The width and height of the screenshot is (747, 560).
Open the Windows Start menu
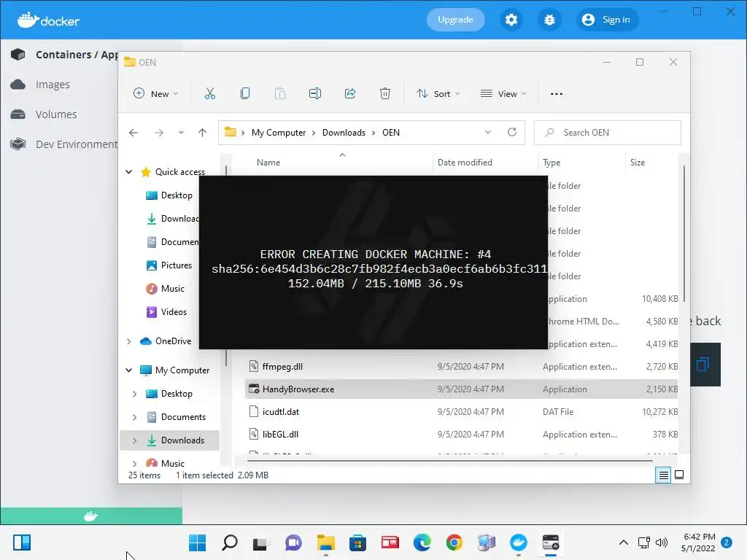point(197,542)
